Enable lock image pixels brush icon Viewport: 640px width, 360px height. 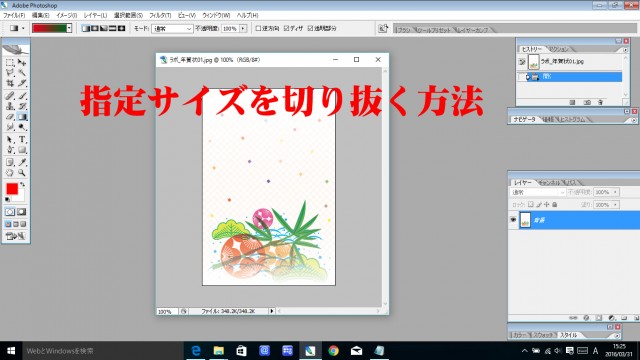coord(539,204)
